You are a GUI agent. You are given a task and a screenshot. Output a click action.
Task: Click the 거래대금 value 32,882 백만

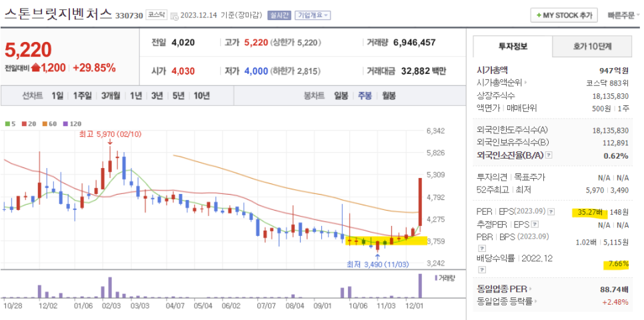tap(422, 71)
